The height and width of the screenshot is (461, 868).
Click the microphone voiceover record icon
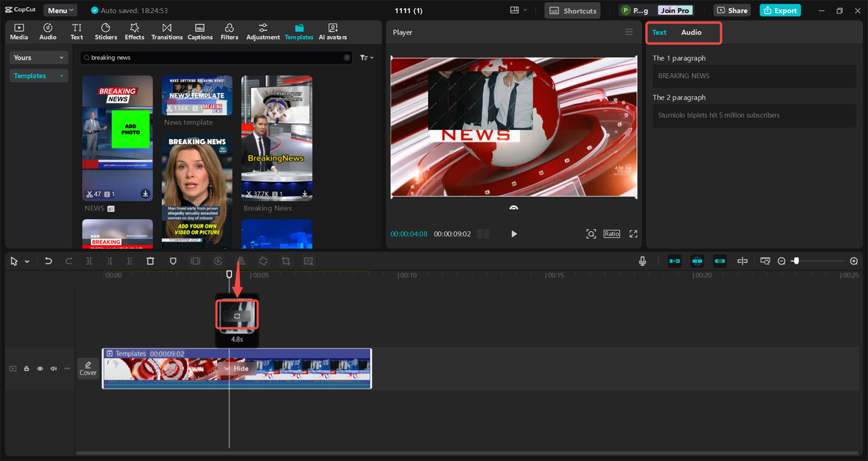pos(642,261)
